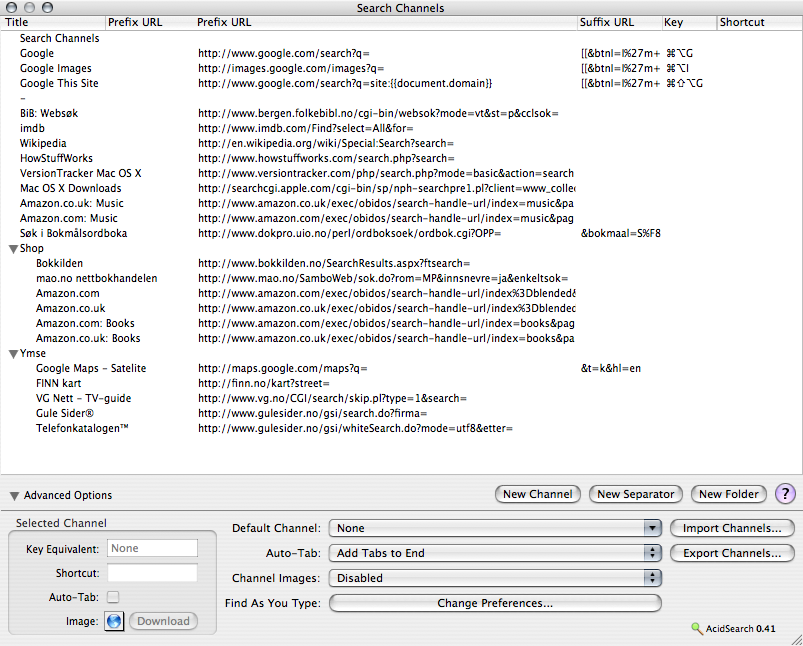Select the Bokkilden channel
The width and height of the screenshot is (803, 646).
pos(59,263)
